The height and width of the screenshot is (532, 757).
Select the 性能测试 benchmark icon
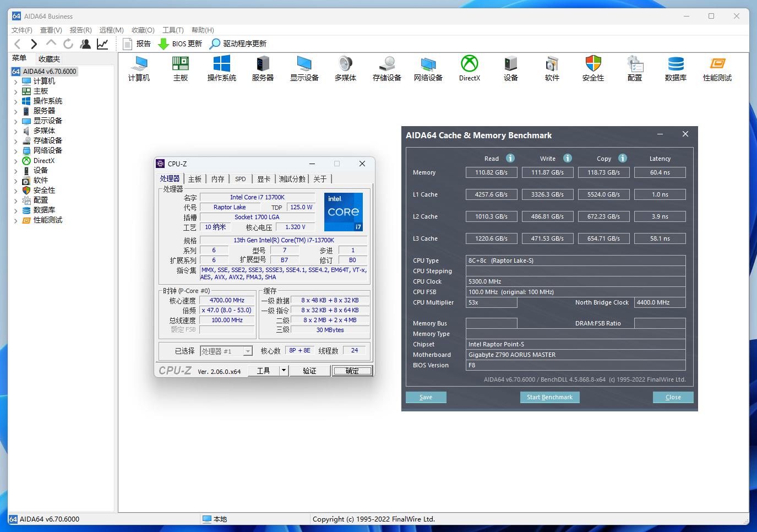(717, 68)
